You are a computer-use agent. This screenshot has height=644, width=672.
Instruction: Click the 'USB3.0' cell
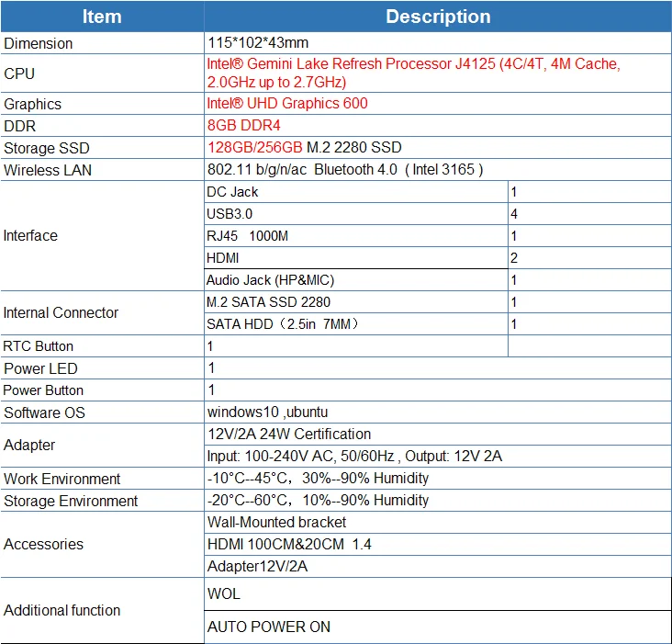click(x=356, y=213)
